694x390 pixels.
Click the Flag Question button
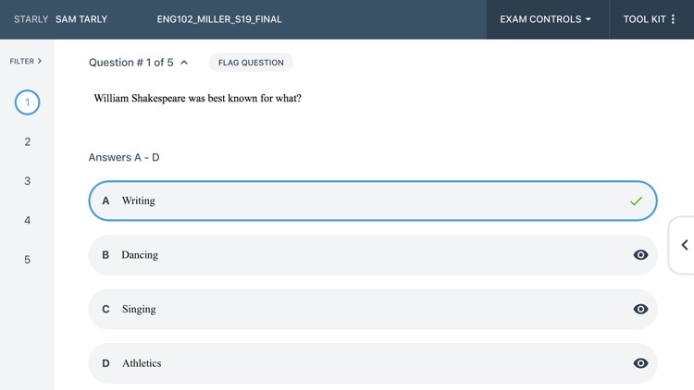tap(251, 62)
